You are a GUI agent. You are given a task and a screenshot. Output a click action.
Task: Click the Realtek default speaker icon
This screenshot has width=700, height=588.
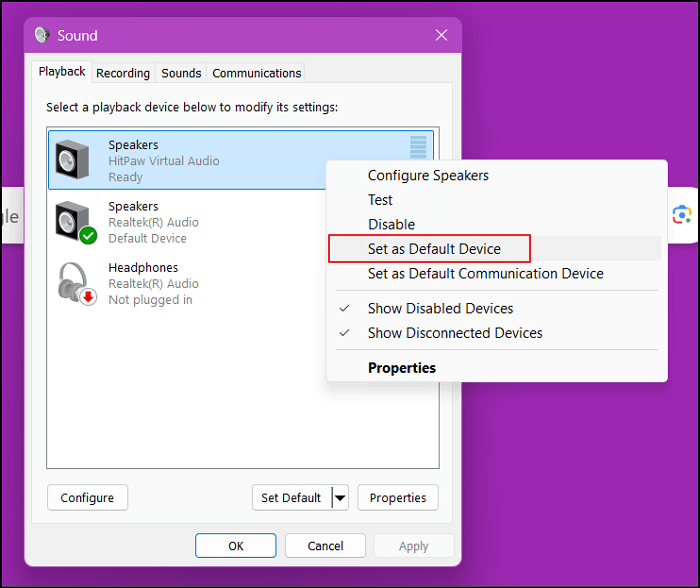pos(76,221)
